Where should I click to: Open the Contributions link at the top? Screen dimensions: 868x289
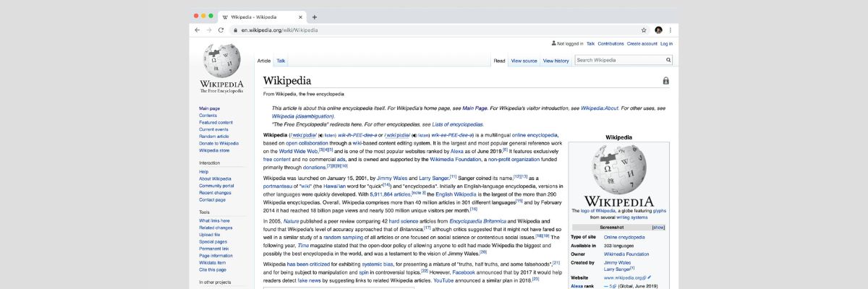(x=610, y=43)
